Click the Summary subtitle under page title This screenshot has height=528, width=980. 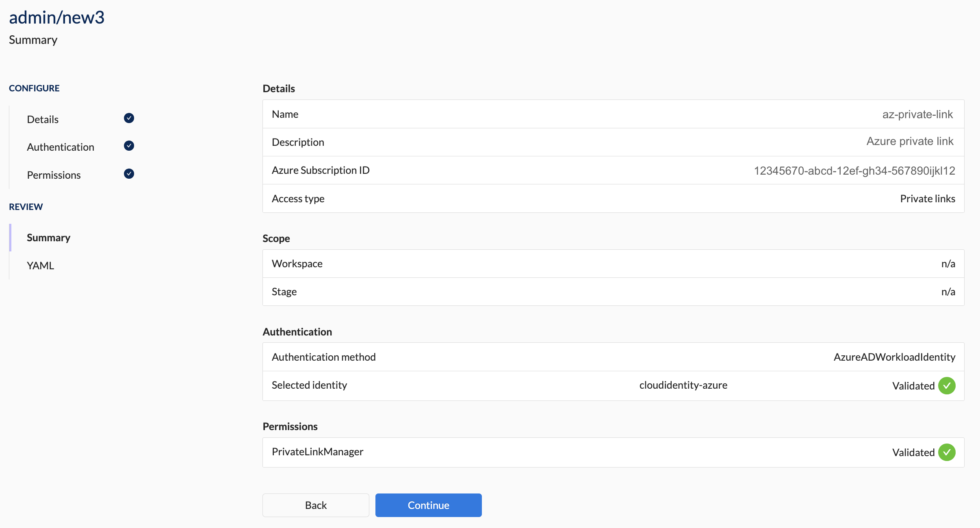33,40
